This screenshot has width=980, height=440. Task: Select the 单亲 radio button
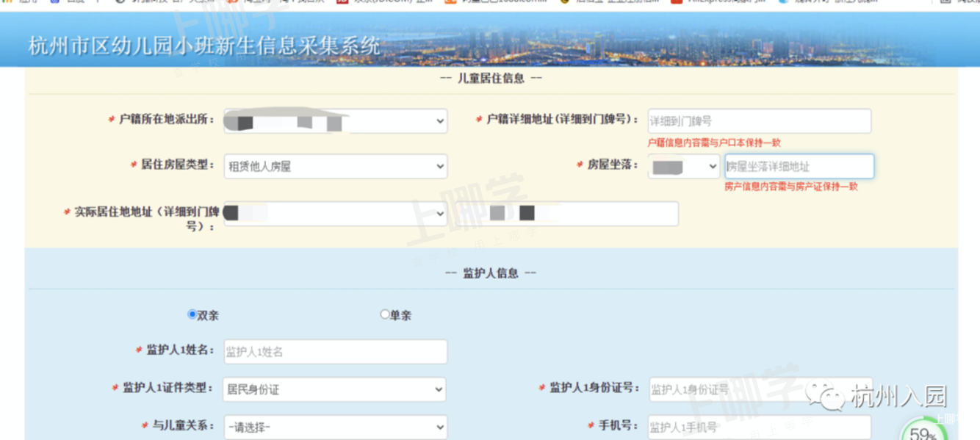tap(385, 314)
